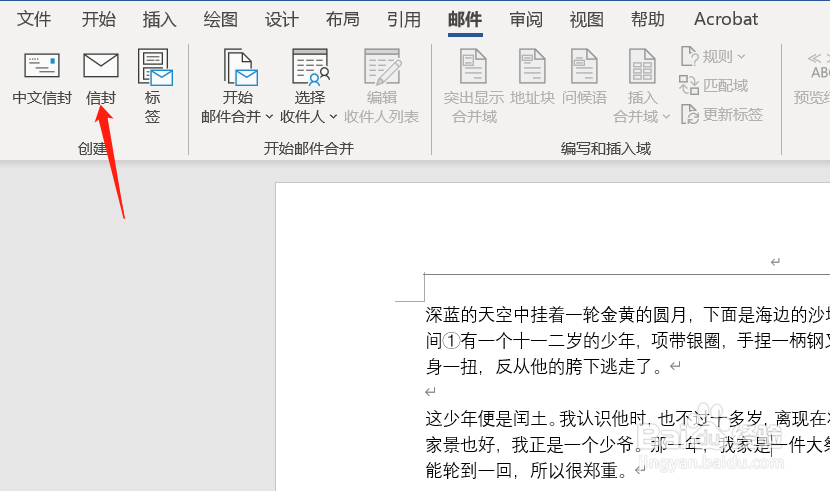Viewport: 830px width, 491px height.
Task: Click the footnote-style ① mark in text
Action: 452,341
